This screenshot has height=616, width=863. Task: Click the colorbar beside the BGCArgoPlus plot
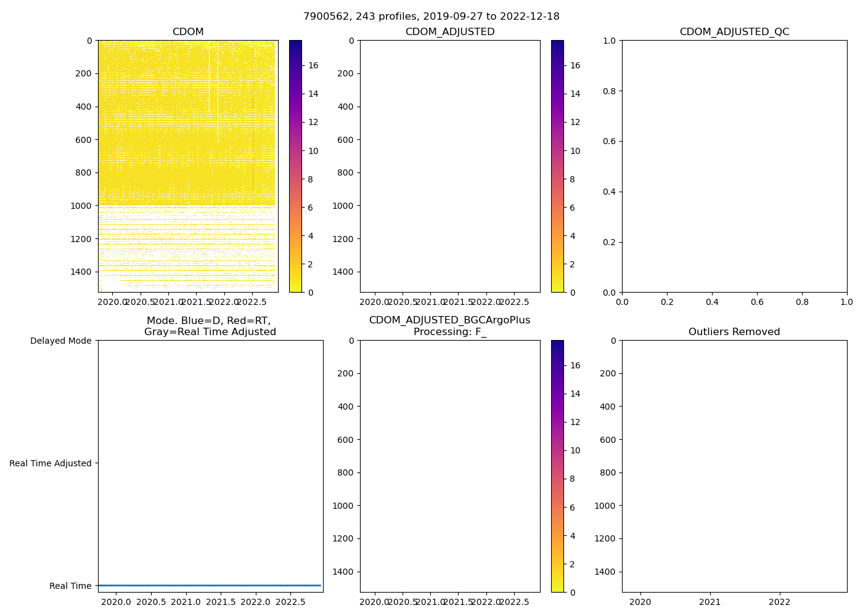[x=557, y=466]
